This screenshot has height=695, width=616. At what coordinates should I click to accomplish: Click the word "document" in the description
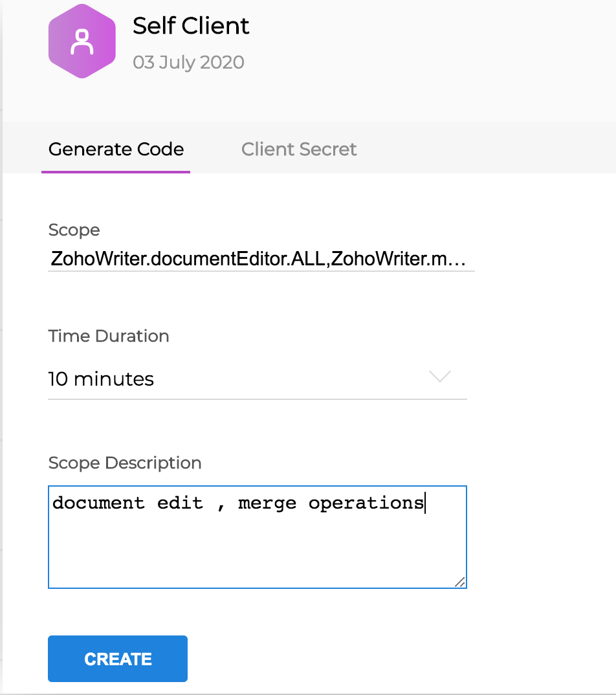(99, 503)
